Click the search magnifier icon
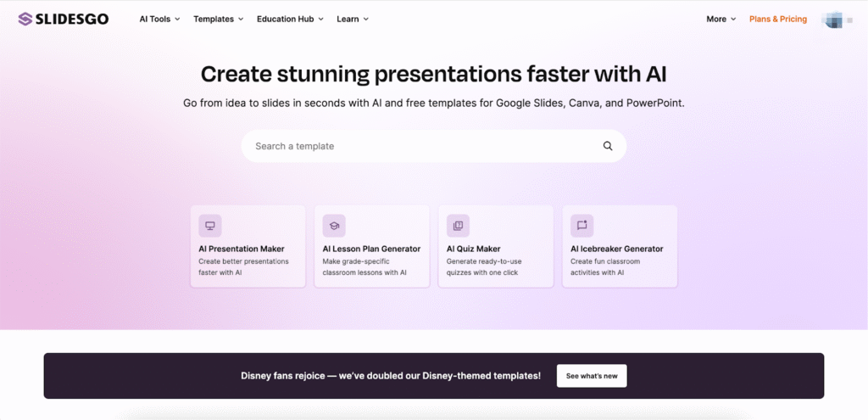 (x=608, y=146)
